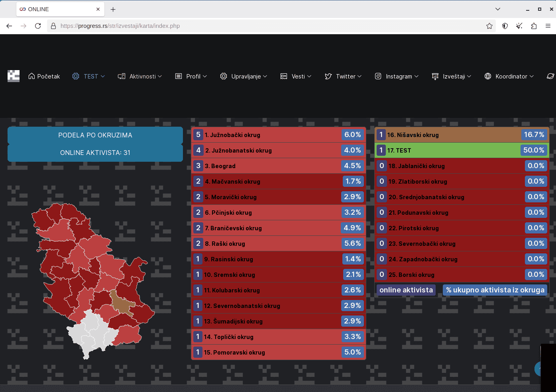Open the Izveštaji menu
The image size is (556, 392).
point(452,76)
